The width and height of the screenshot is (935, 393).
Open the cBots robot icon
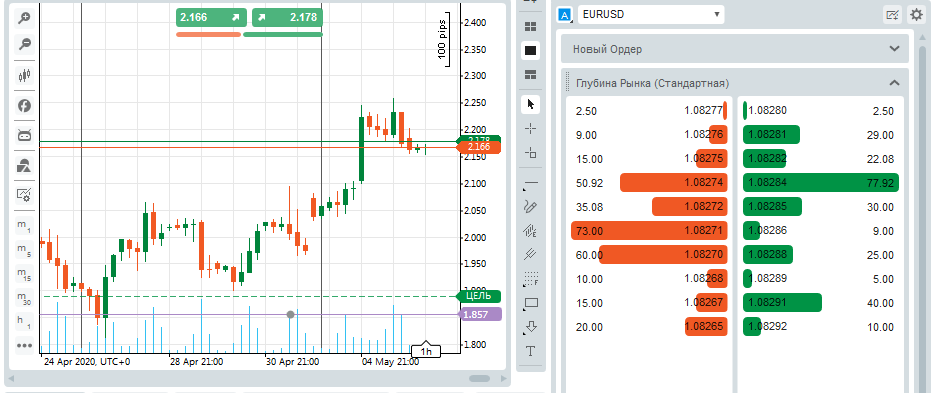pyautogui.click(x=24, y=135)
